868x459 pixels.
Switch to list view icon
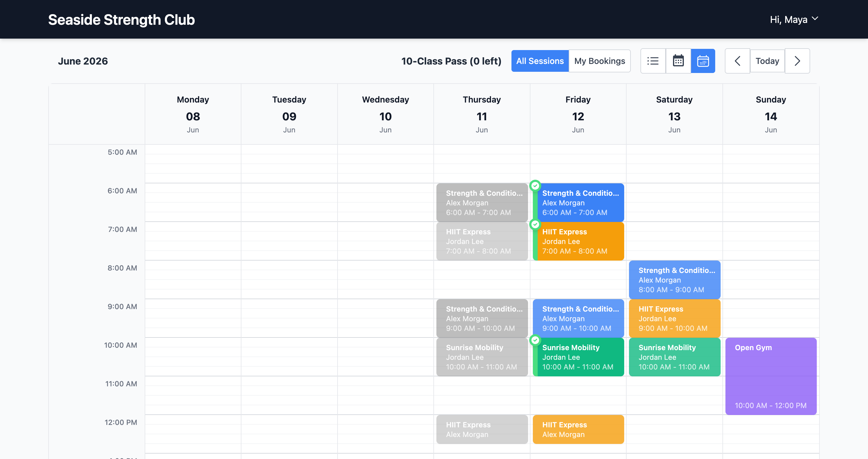(x=653, y=61)
